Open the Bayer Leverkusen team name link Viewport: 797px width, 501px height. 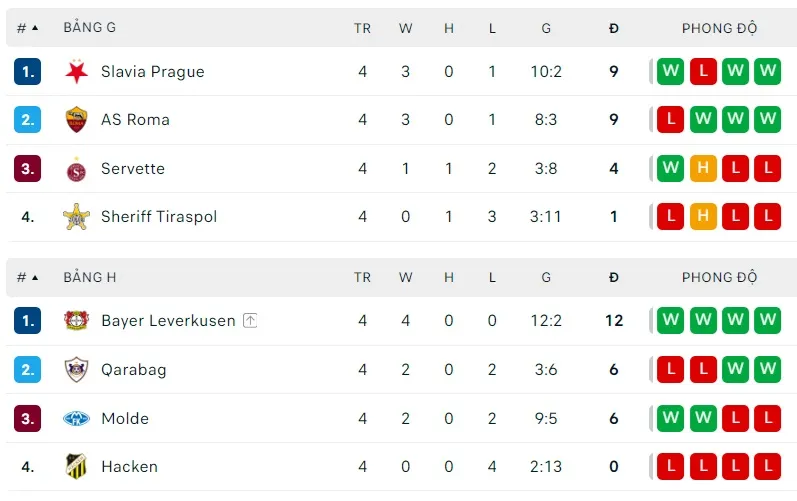[168, 321]
